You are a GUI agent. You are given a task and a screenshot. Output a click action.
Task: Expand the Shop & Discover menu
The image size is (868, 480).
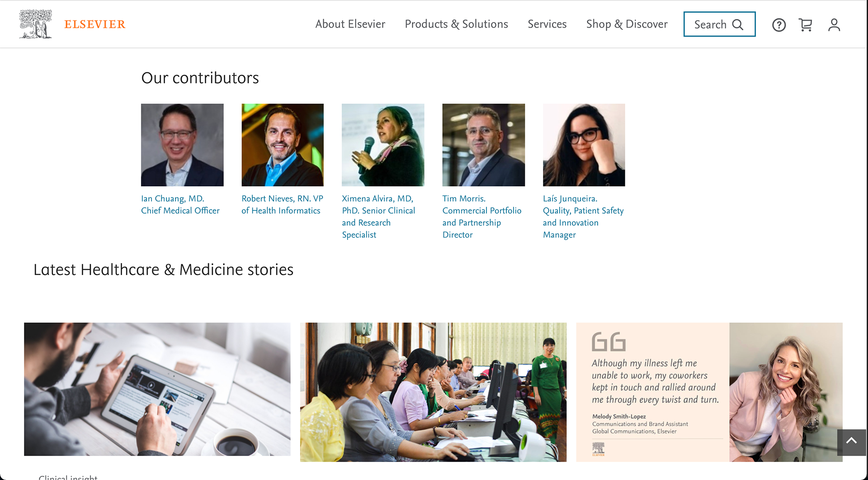[x=627, y=24]
